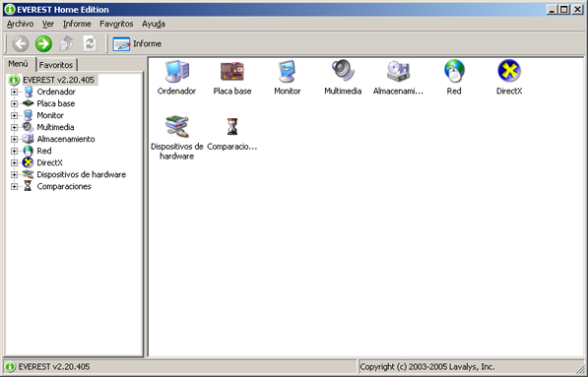Click the Red tree globe icon
Screen dimensions: 588x377
(x=29, y=151)
